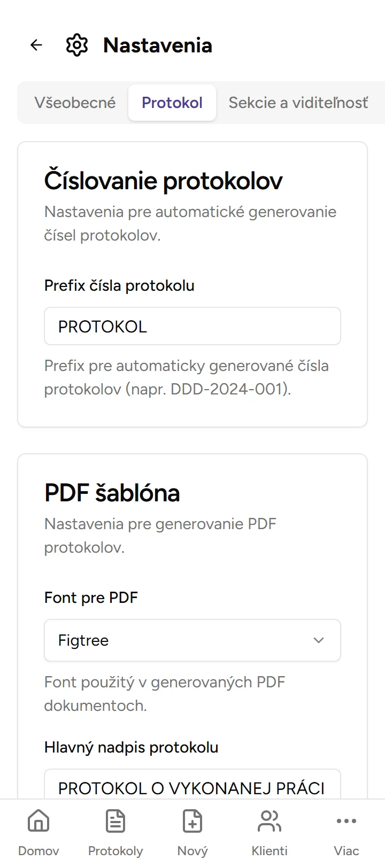
Task: Open protocols list via Protokoly icon
Action: (115, 820)
